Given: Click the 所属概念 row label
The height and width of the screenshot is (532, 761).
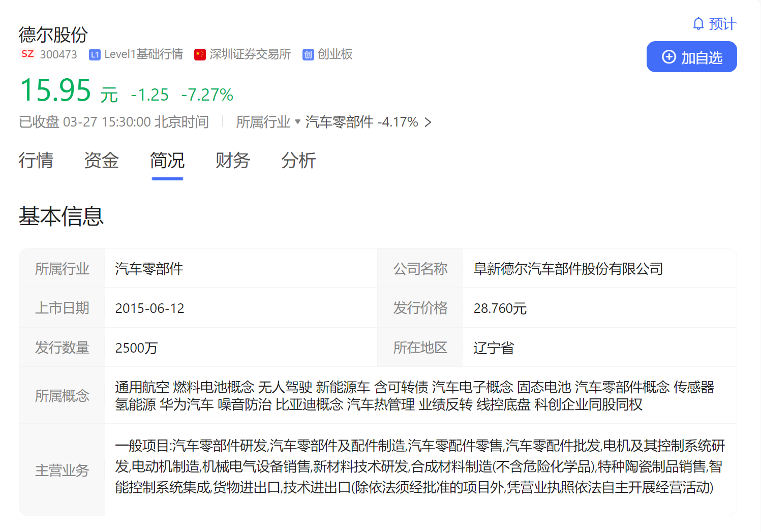Looking at the screenshot, I should (62, 396).
